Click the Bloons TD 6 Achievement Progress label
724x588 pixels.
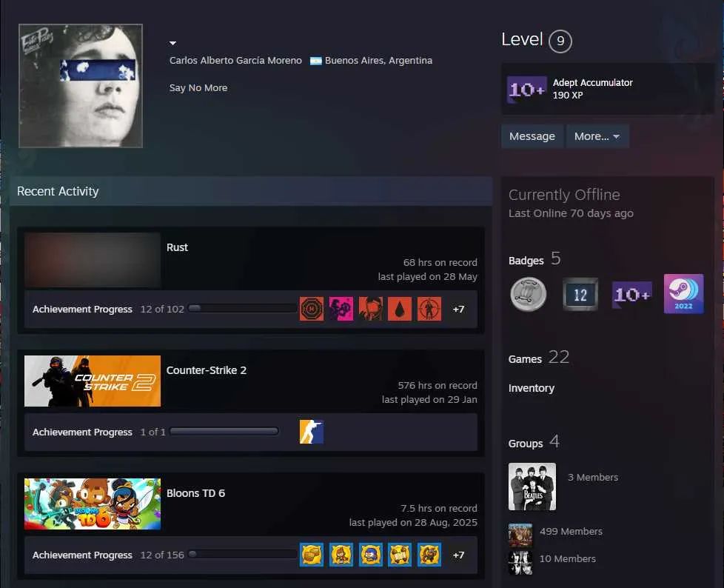(x=82, y=555)
